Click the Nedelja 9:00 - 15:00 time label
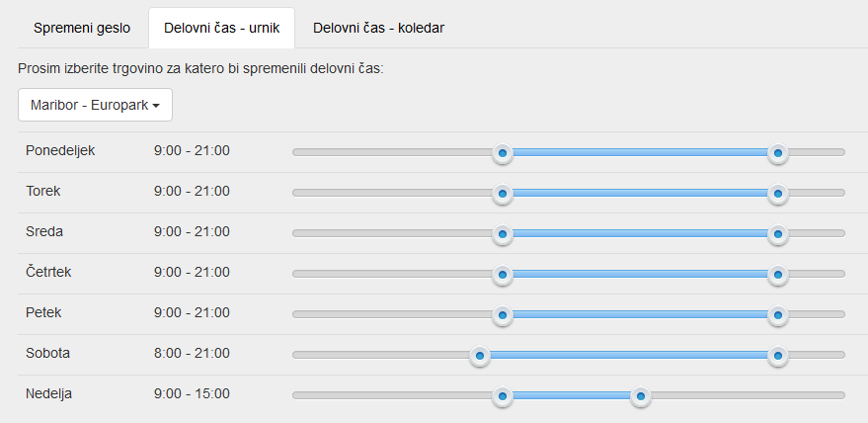The height and width of the screenshot is (423, 868). pos(192,393)
